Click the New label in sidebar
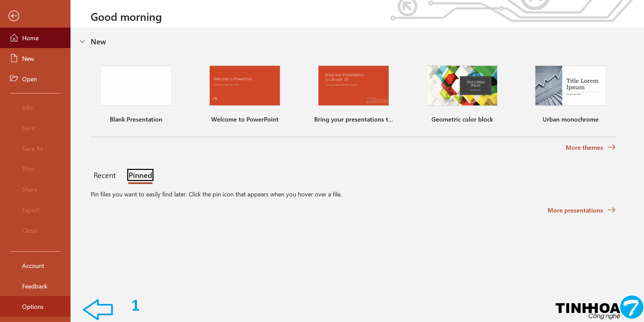Viewport: 644px width, 322px height. tap(28, 58)
